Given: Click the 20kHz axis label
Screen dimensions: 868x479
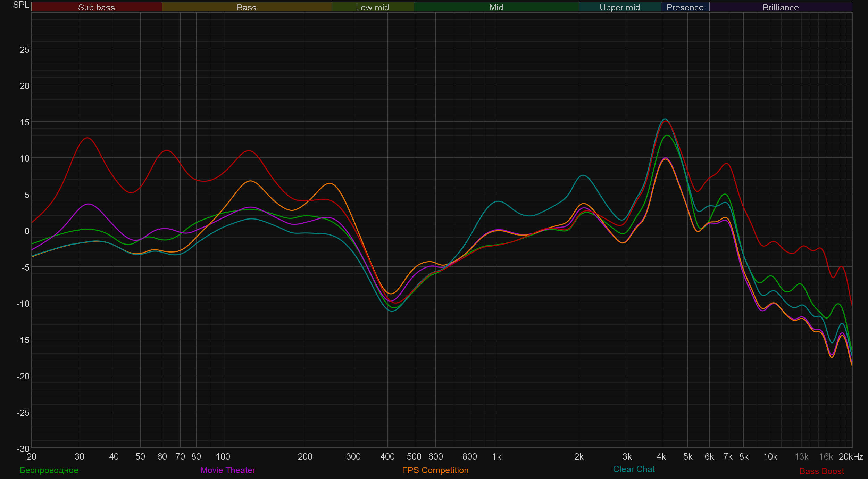Looking at the screenshot, I should click(x=851, y=456).
